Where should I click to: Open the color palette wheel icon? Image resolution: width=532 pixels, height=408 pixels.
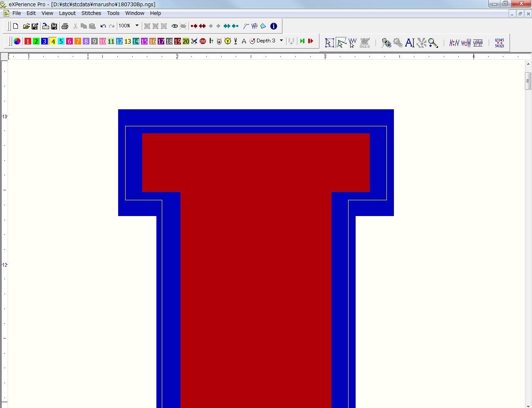click(17, 41)
